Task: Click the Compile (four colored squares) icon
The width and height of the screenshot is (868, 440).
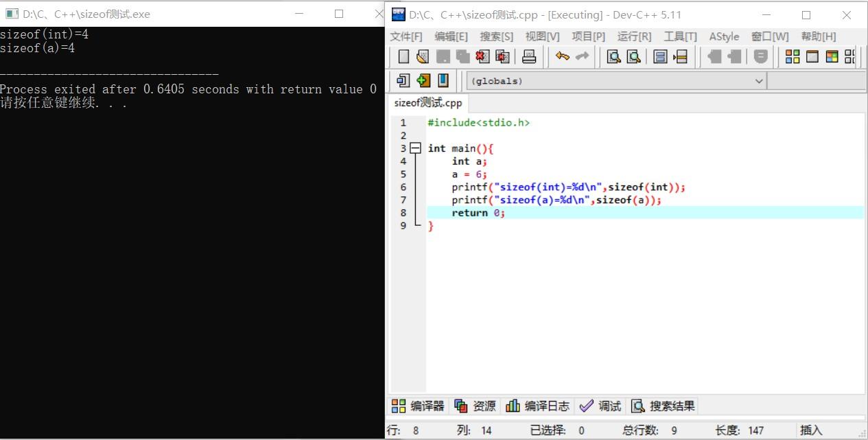Action: [793, 57]
